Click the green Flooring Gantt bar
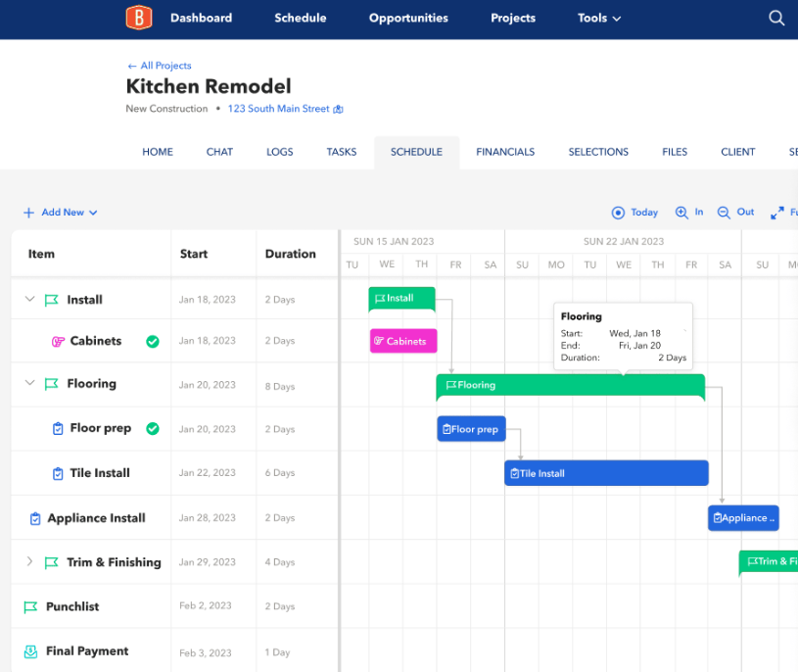The height and width of the screenshot is (672, 798). (x=571, y=385)
